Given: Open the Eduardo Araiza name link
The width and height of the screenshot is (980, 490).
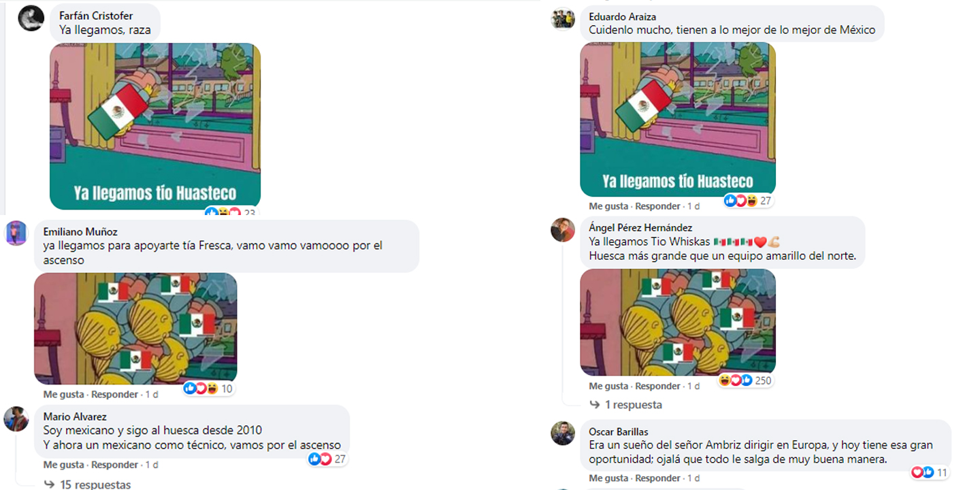Looking at the screenshot, I should (x=622, y=16).
